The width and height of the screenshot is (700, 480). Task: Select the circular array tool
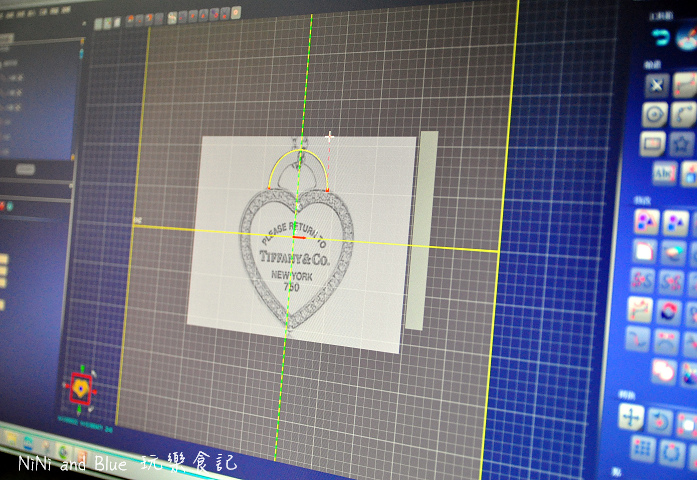coord(671,452)
